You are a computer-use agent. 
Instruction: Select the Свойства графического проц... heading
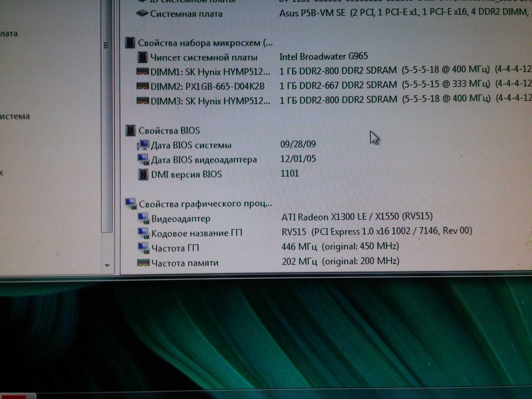(205, 204)
